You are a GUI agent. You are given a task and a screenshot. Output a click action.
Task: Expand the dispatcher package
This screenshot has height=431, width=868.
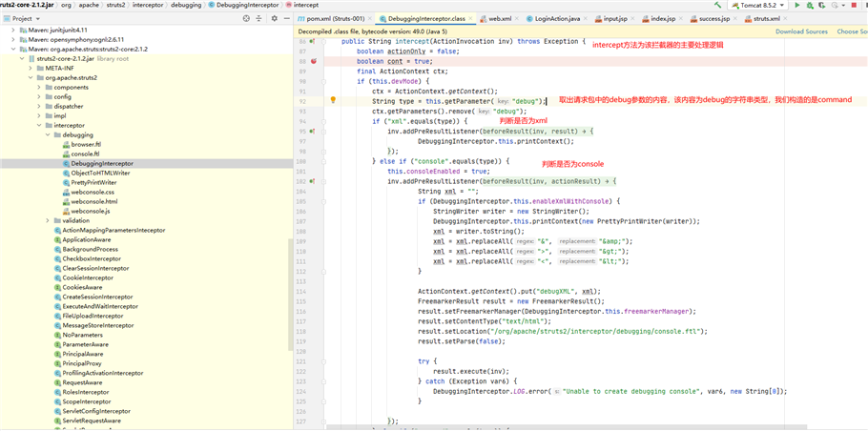tap(39, 106)
